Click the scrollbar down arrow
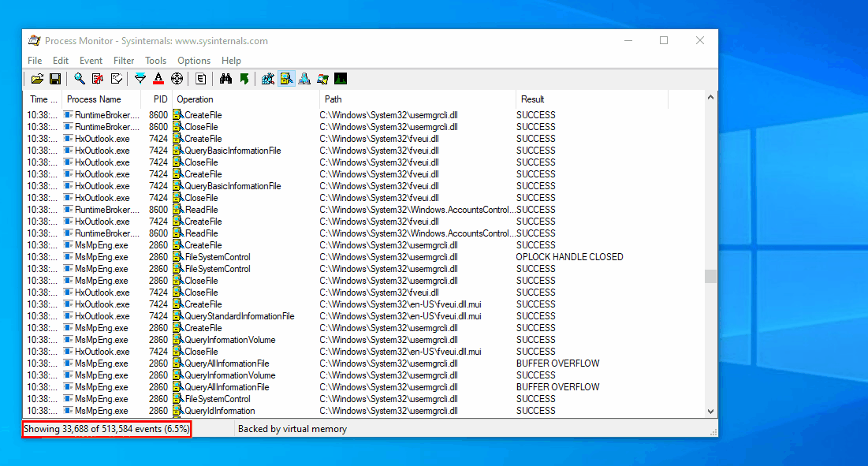The width and height of the screenshot is (868, 466). [711, 412]
